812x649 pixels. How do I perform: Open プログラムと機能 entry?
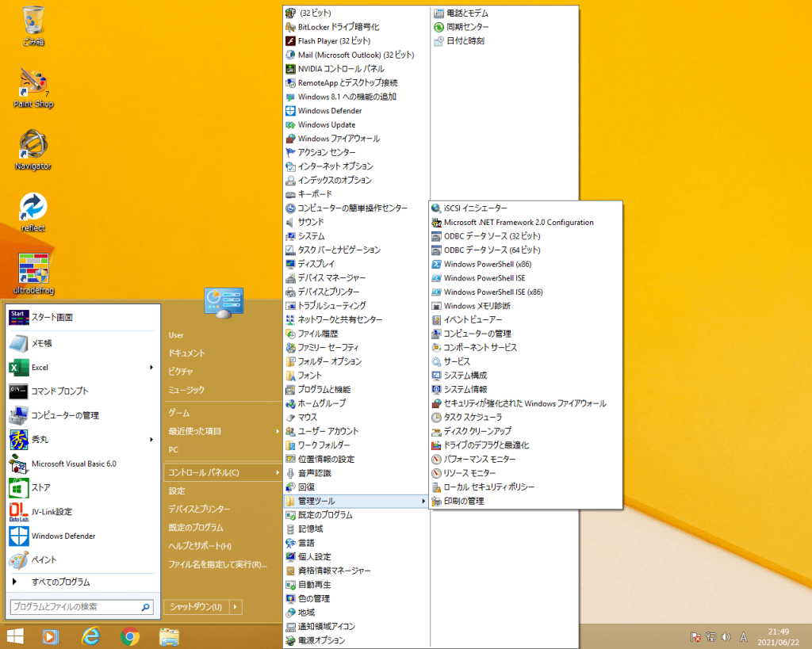pyautogui.click(x=356, y=389)
